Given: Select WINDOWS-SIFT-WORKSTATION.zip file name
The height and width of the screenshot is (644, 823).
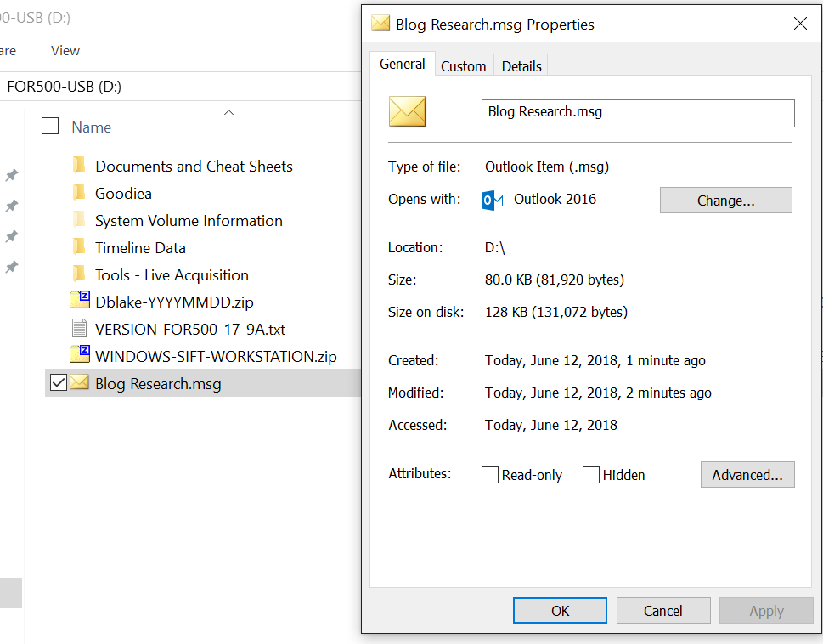Looking at the screenshot, I should [216, 357].
